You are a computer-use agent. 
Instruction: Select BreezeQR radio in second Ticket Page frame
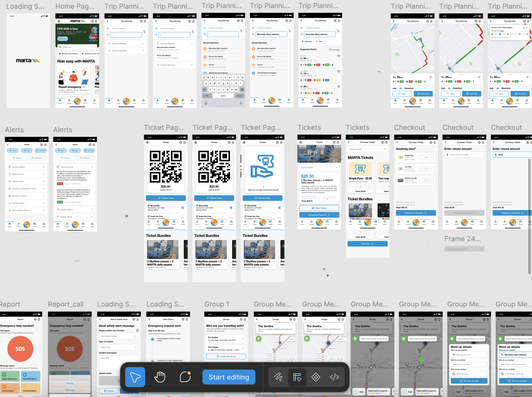tap(231, 208)
